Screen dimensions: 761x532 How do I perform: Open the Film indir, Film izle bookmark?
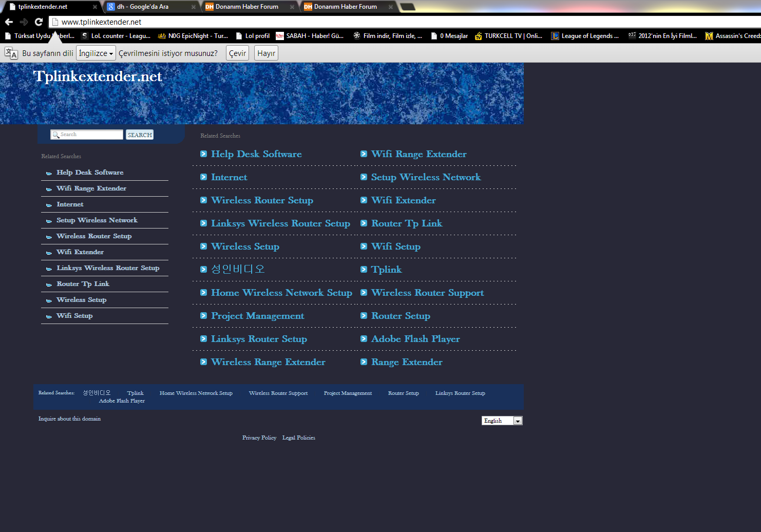click(x=388, y=36)
